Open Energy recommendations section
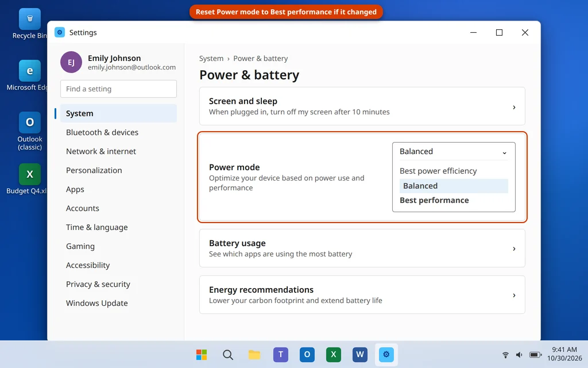 [x=362, y=295]
